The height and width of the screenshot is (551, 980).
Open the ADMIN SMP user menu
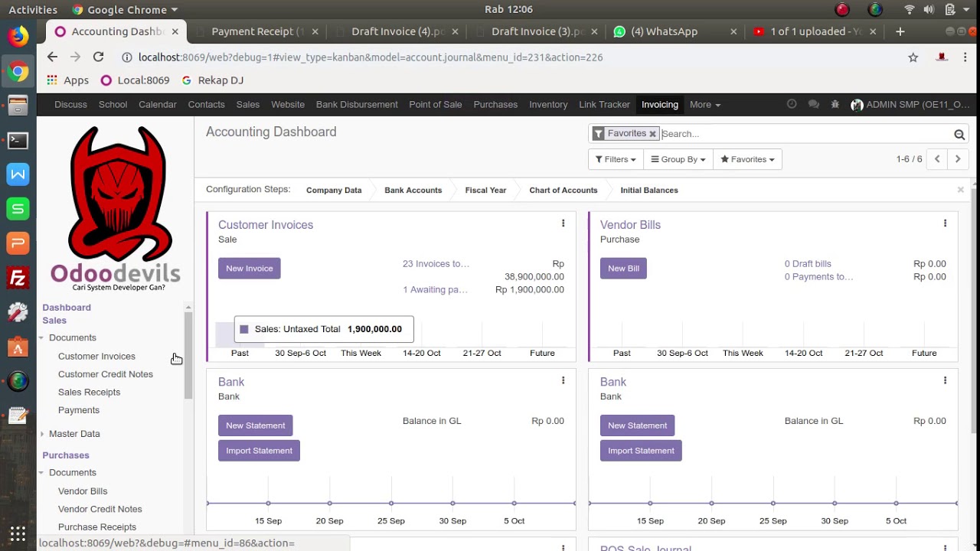911,105
